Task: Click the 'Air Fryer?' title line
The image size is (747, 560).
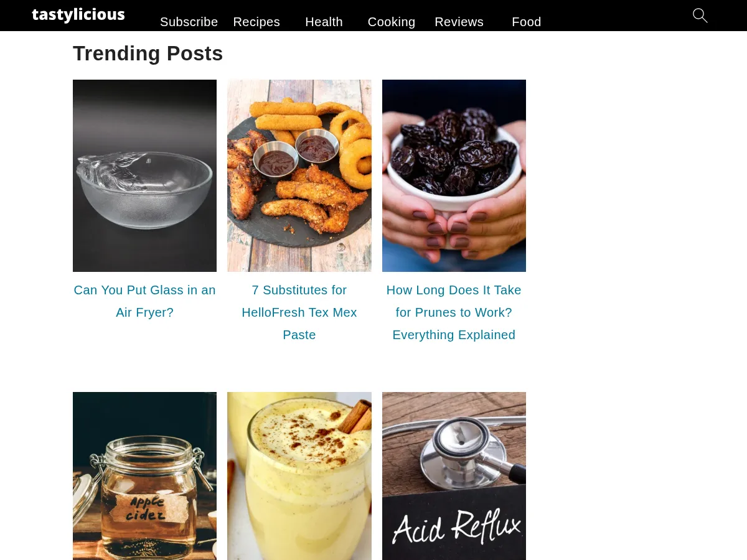Action: pyautogui.click(x=144, y=312)
